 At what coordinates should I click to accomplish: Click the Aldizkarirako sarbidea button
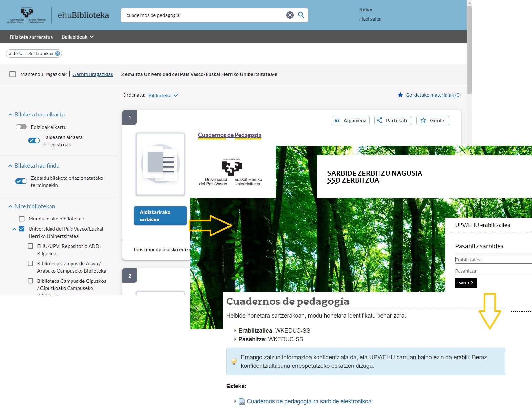click(x=160, y=216)
